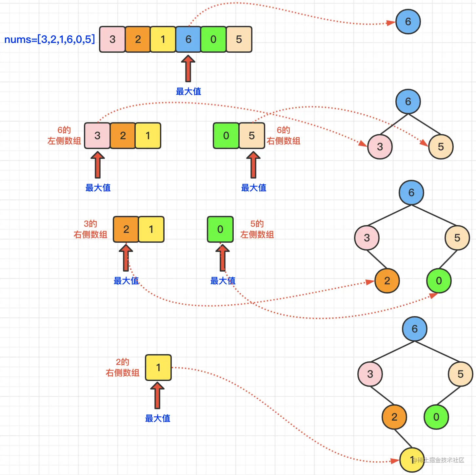Select orange cell 2 in the [3,2,1] subarray
476x475 pixels.
[x=123, y=136]
